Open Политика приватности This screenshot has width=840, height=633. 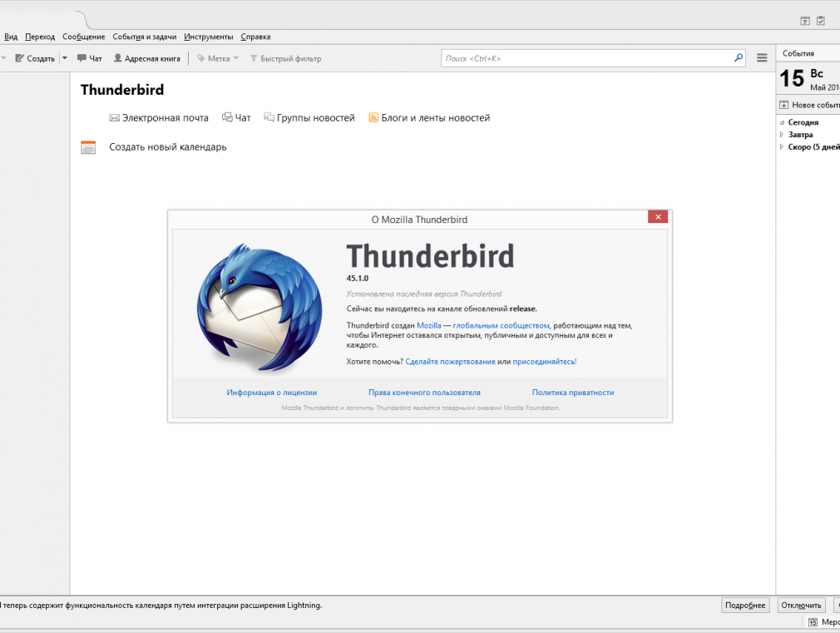click(573, 393)
